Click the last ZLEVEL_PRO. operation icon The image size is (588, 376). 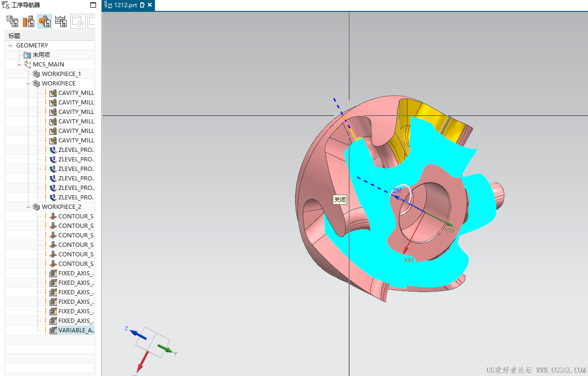(53, 197)
